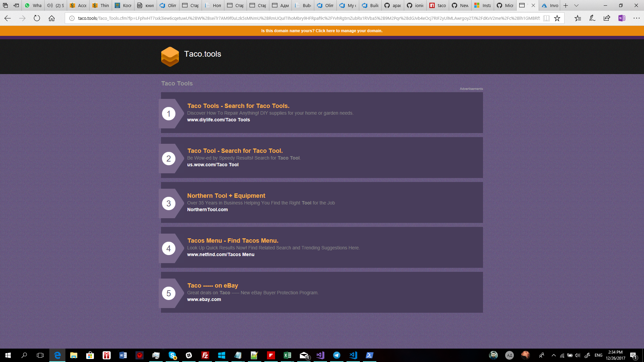
Task: Open the tab preview chevron next to new tab
Action: click(576, 5)
